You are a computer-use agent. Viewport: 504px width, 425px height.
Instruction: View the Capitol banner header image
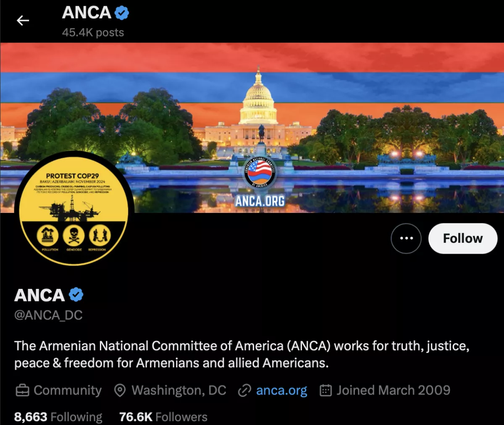click(252, 127)
